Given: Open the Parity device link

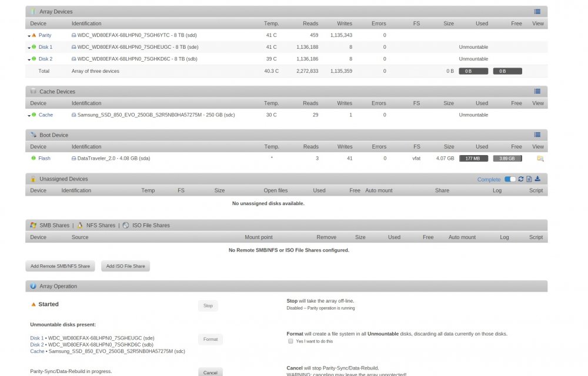Looking at the screenshot, I should click(x=45, y=35).
